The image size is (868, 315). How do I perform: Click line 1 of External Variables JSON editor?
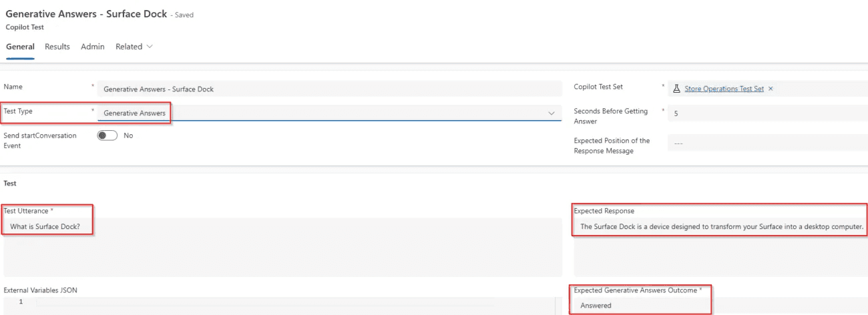[294, 302]
